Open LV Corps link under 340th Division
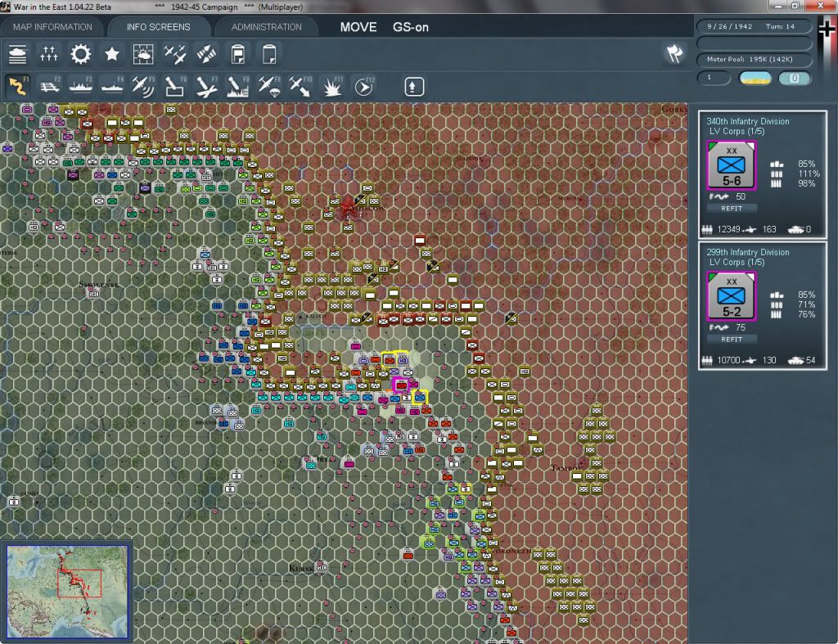 click(x=737, y=132)
